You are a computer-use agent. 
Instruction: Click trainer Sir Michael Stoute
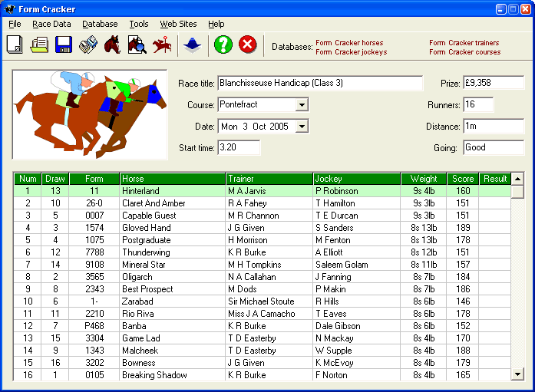pyautogui.click(x=261, y=301)
